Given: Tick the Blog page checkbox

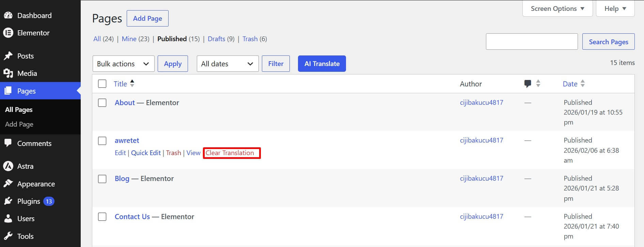Looking at the screenshot, I should (102, 179).
